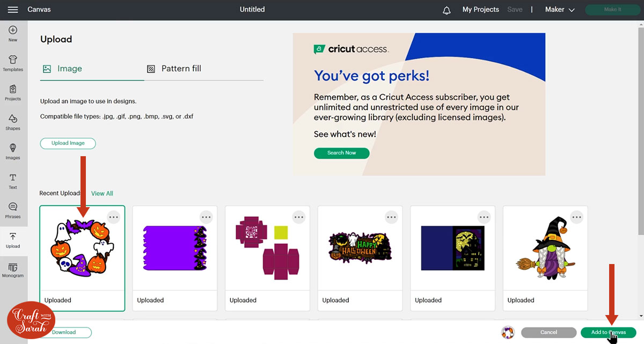Click the notifications bell icon
The image size is (644, 344).
tap(447, 10)
